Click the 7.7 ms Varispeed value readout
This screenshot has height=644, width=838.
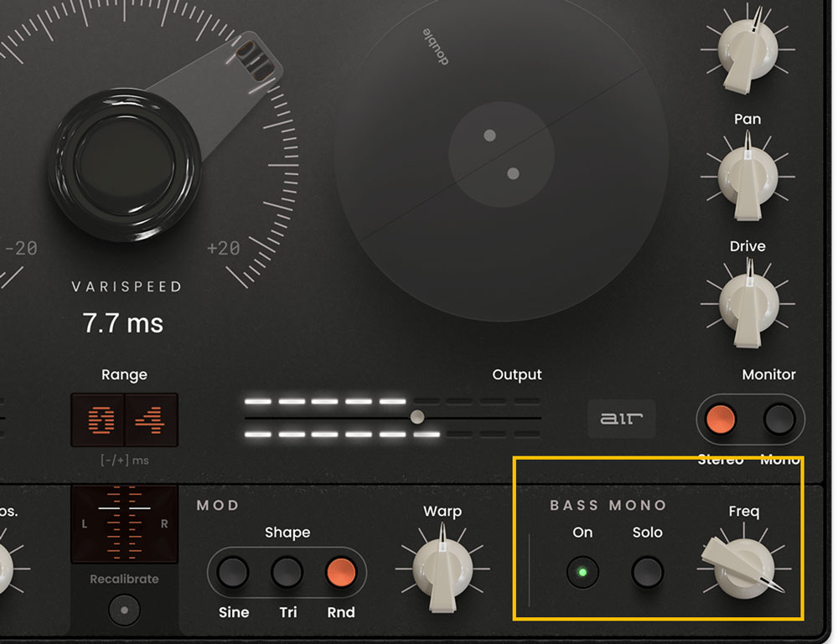[x=123, y=323]
